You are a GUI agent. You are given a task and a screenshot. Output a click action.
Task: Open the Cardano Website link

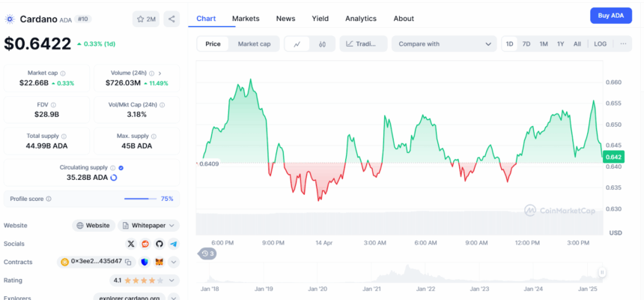tap(94, 226)
